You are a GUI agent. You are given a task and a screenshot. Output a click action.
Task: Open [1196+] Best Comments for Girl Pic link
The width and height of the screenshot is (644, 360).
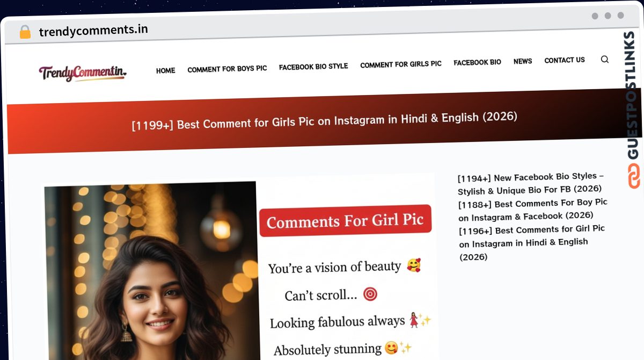[x=532, y=242]
